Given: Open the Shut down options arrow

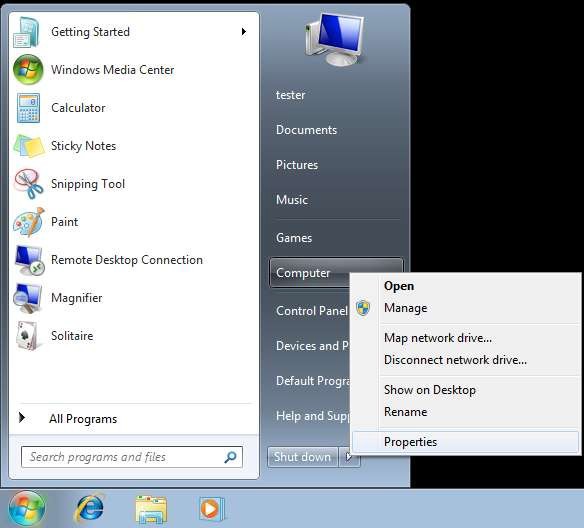Looking at the screenshot, I should 349,457.
